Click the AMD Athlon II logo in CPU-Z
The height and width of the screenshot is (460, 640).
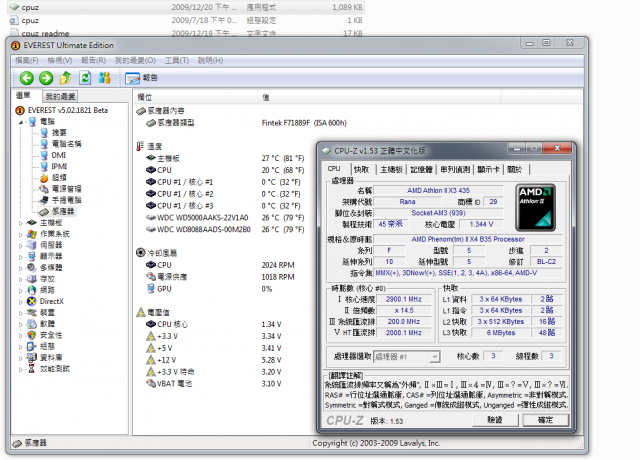click(x=535, y=208)
